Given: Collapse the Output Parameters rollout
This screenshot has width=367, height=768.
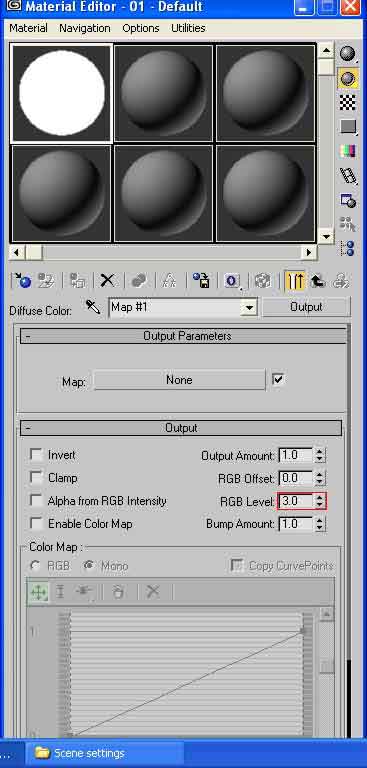Looking at the screenshot, I should [181, 336].
